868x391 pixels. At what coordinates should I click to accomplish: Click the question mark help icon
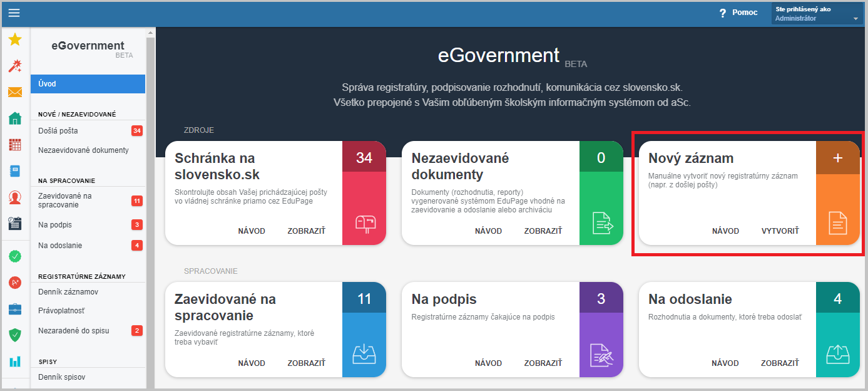point(722,13)
